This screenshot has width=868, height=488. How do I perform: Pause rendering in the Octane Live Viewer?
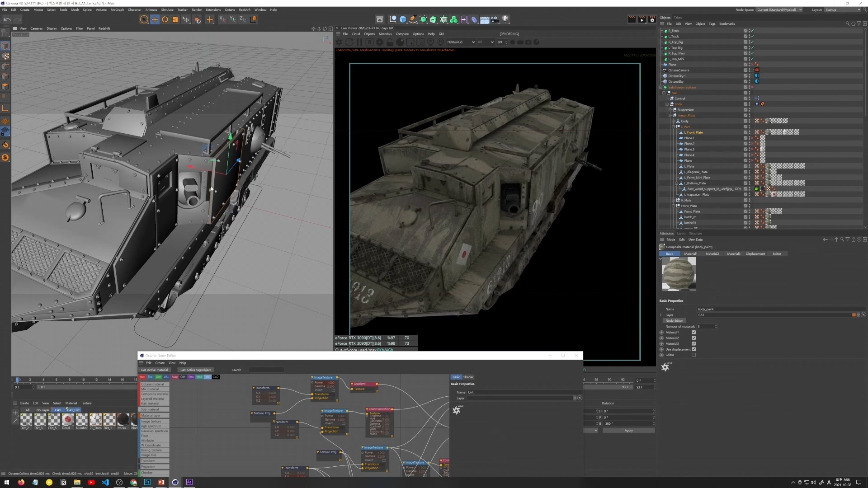359,42
